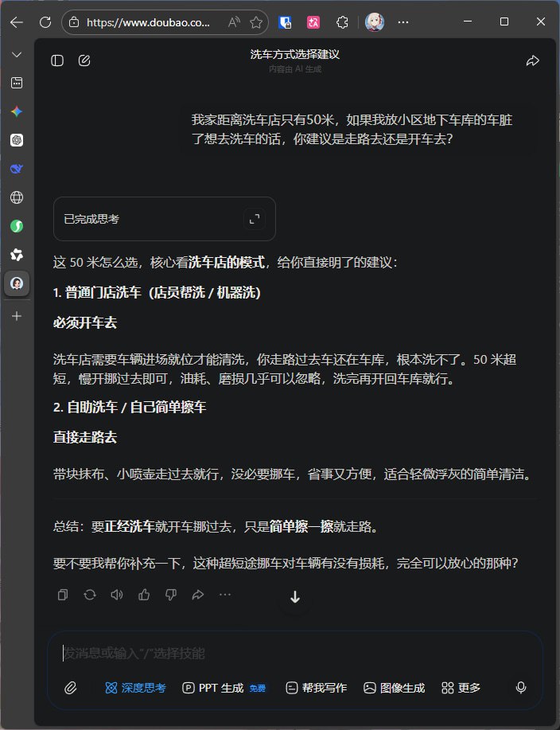This screenshot has width=560, height=730.
Task: Start a new chat with the compose icon
Action: coord(84,61)
